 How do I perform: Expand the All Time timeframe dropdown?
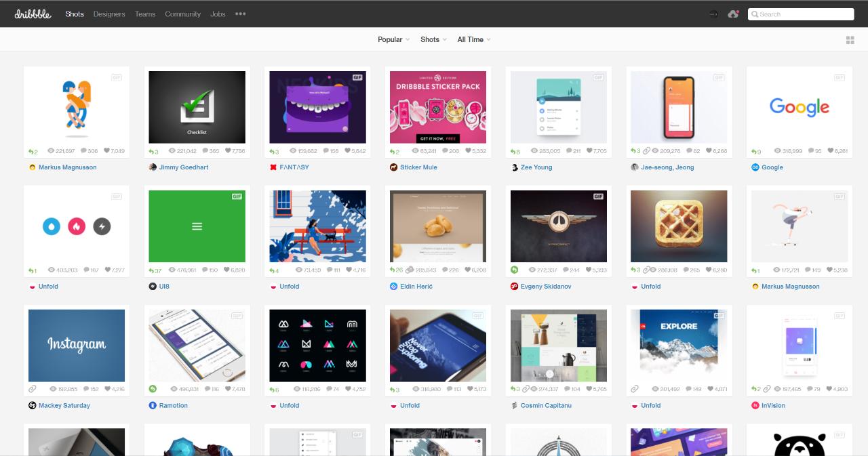click(x=473, y=39)
